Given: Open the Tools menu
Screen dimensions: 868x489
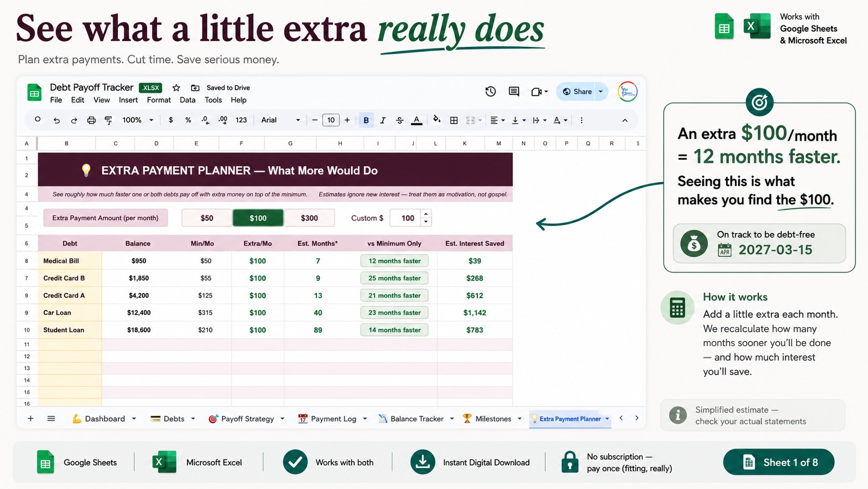Looking at the screenshot, I should tap(213, 100).
